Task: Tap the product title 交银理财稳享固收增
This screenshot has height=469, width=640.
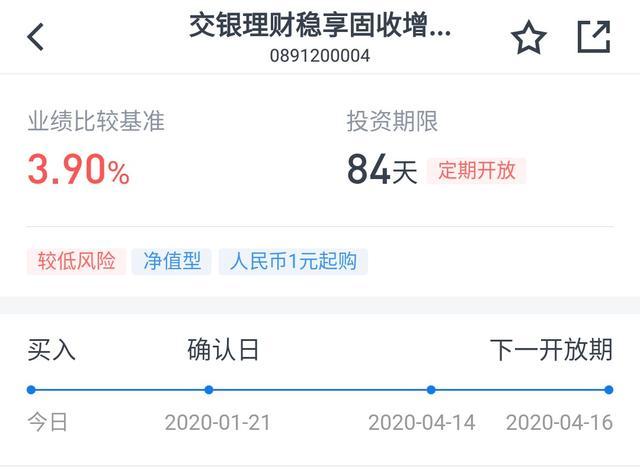Action: click(320, 25)
